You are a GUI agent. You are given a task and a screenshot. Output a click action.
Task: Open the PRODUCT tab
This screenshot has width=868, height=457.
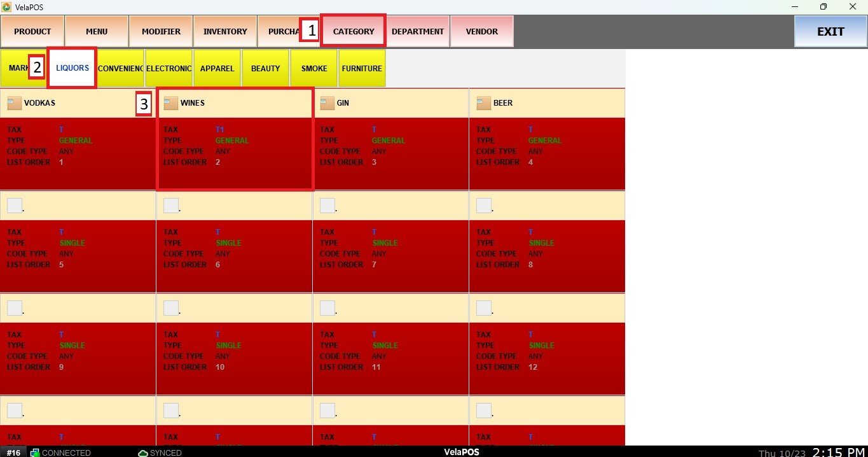[x=32, y=31]
